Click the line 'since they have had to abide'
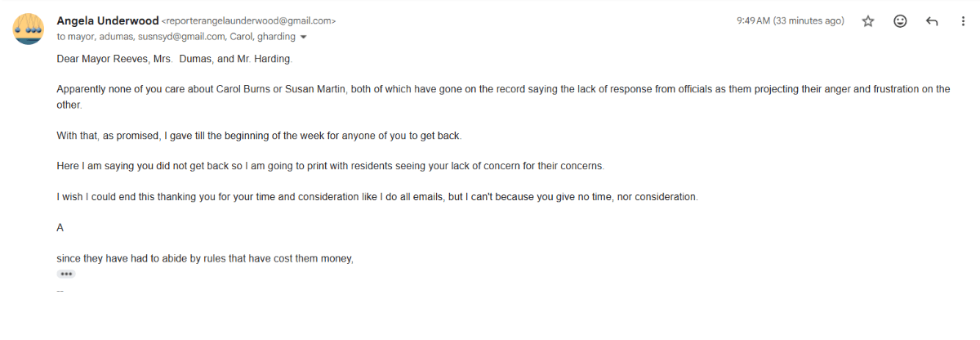The width and height of the screenshot is (980, 340). coord(204,259)
